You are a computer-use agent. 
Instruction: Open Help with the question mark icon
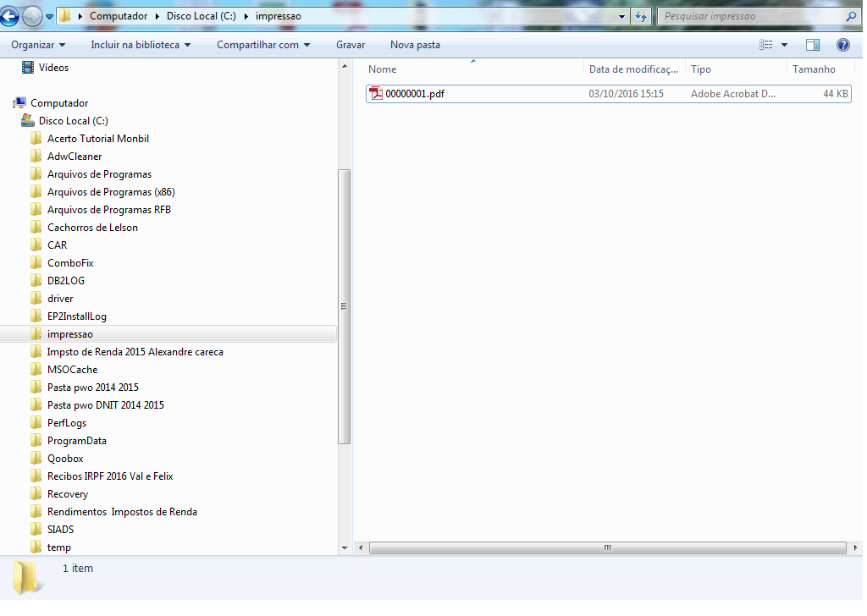tap(842, 45)
